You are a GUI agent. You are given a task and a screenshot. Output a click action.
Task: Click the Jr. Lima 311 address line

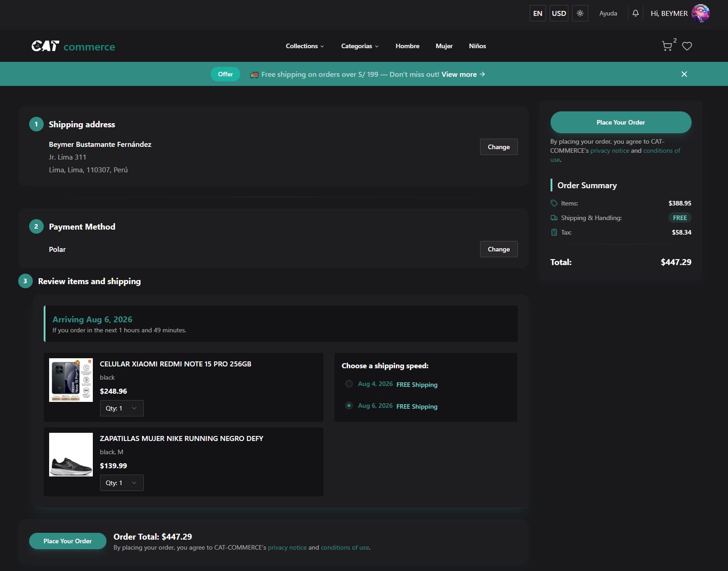[x=68, y=157]
